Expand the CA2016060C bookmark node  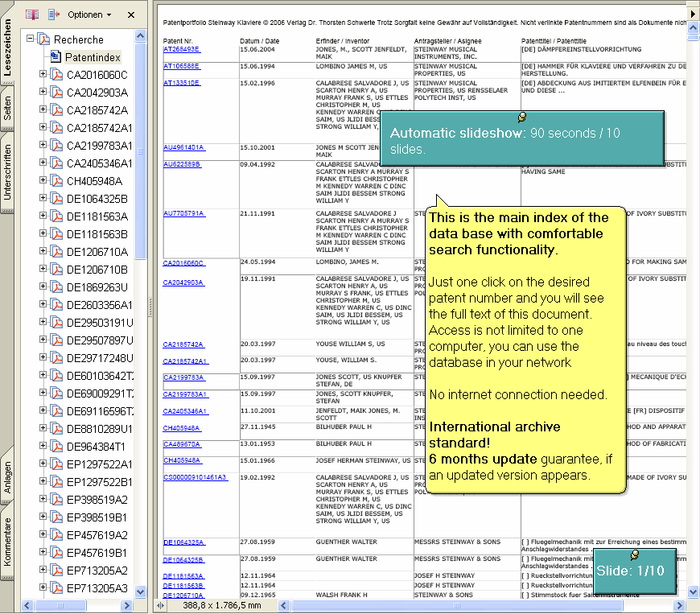43,75
